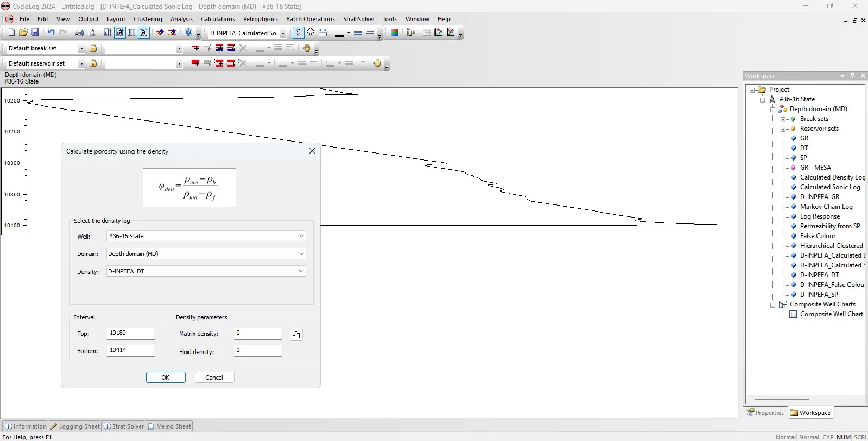
Task: Open the Calculations menu
Action: coord(218,19)
